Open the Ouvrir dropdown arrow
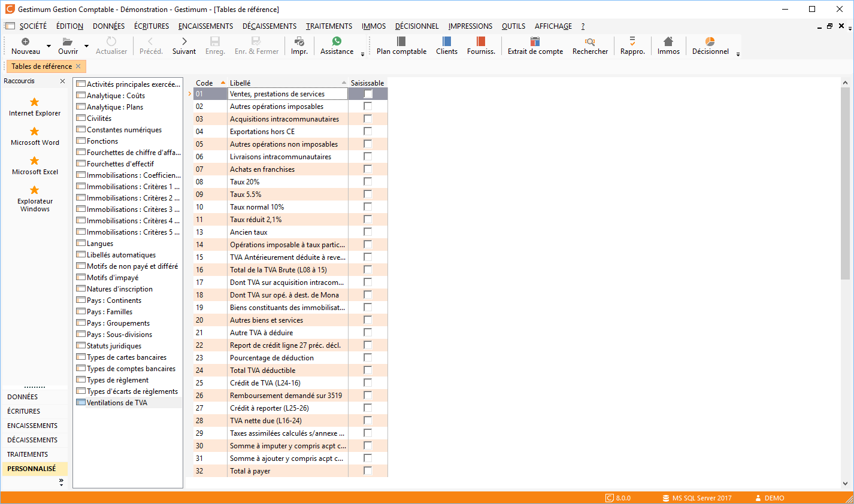The height and width of the screenshot is (504, 854). pos(86,46)
